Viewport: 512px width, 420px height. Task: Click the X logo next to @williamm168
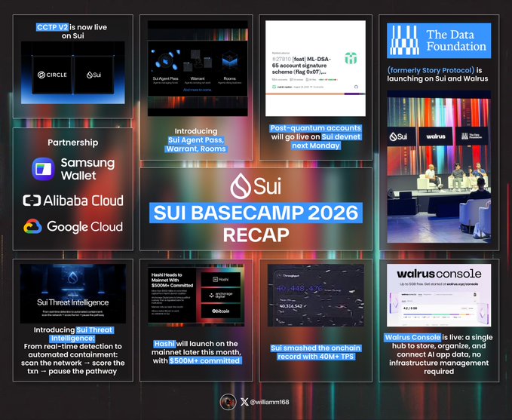(x=244, y=402)
